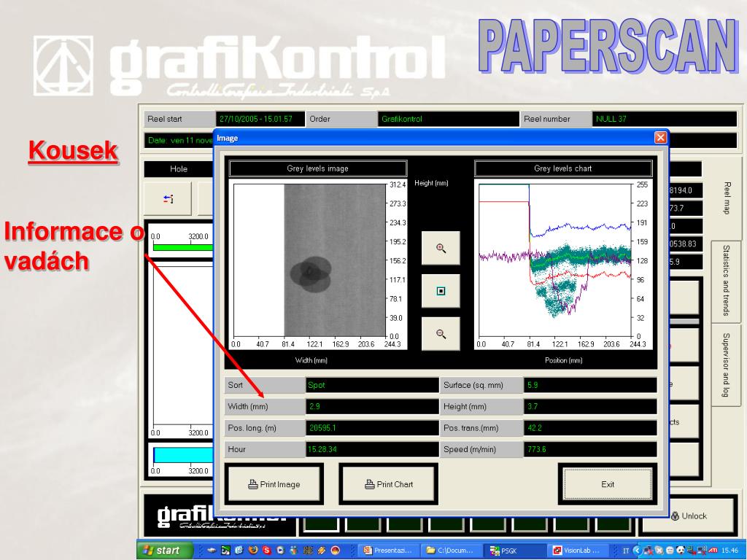
Task: Open the Reel map tab
Action: pos(727,198)
